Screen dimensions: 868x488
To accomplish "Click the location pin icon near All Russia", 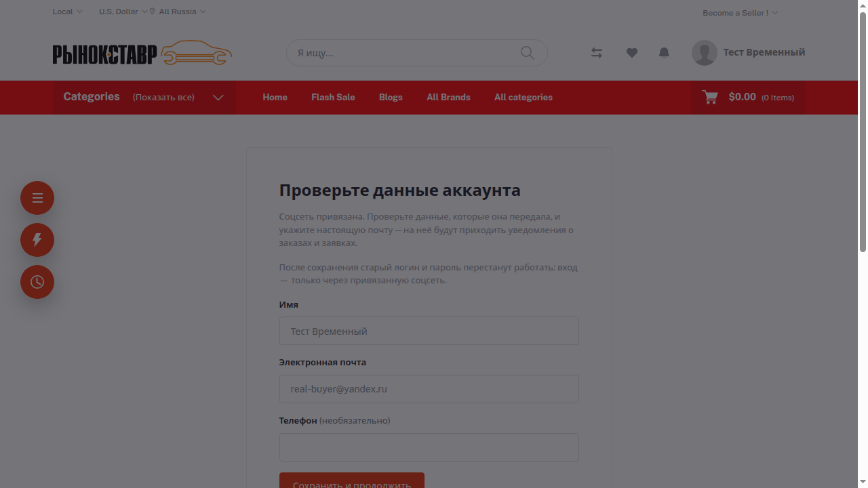I will (153, 12).
